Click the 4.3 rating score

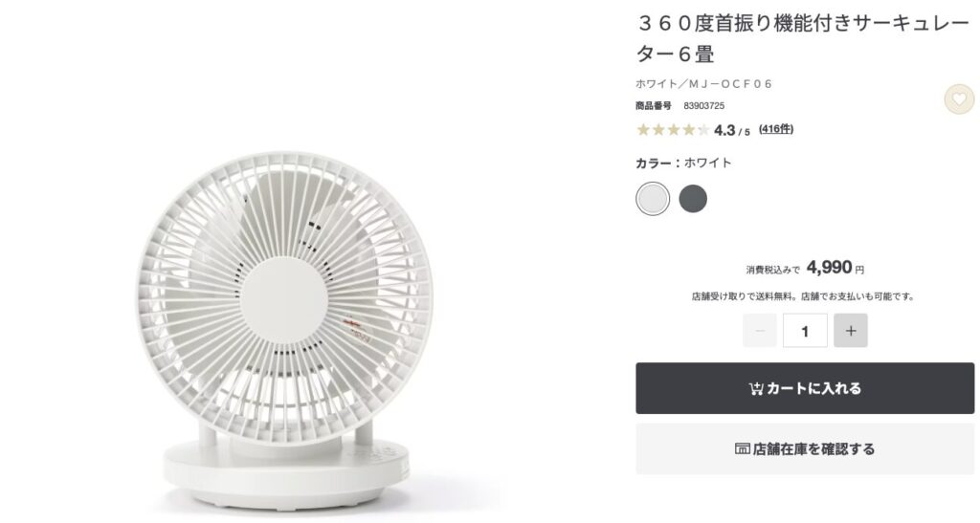[724, 130]
